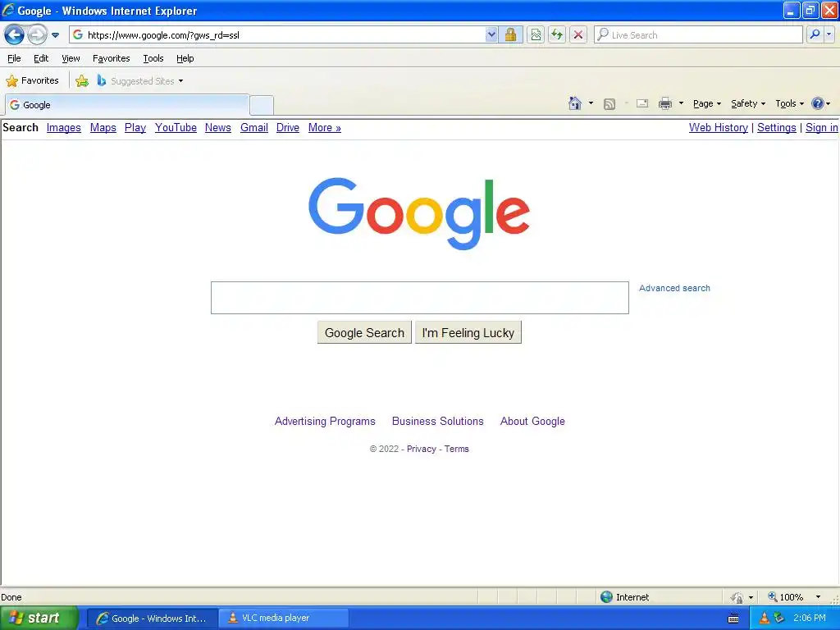
Task: Click the browser Back arrow button
Action: click(x=14, y=35)
